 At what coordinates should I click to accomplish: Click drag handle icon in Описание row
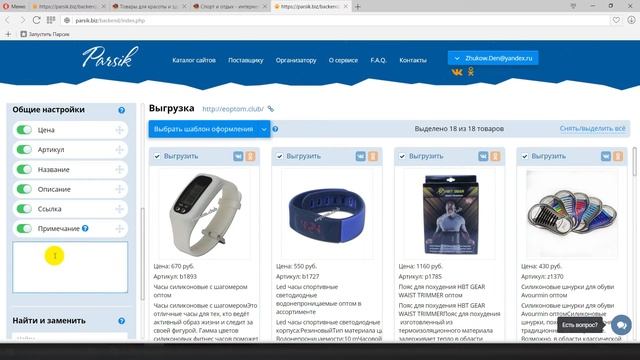[x=119, y=189]
